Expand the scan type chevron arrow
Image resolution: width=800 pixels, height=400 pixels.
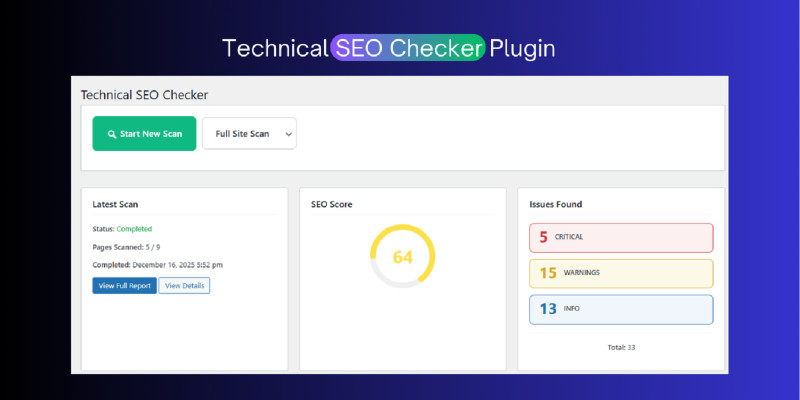click(x=288, y=134)
